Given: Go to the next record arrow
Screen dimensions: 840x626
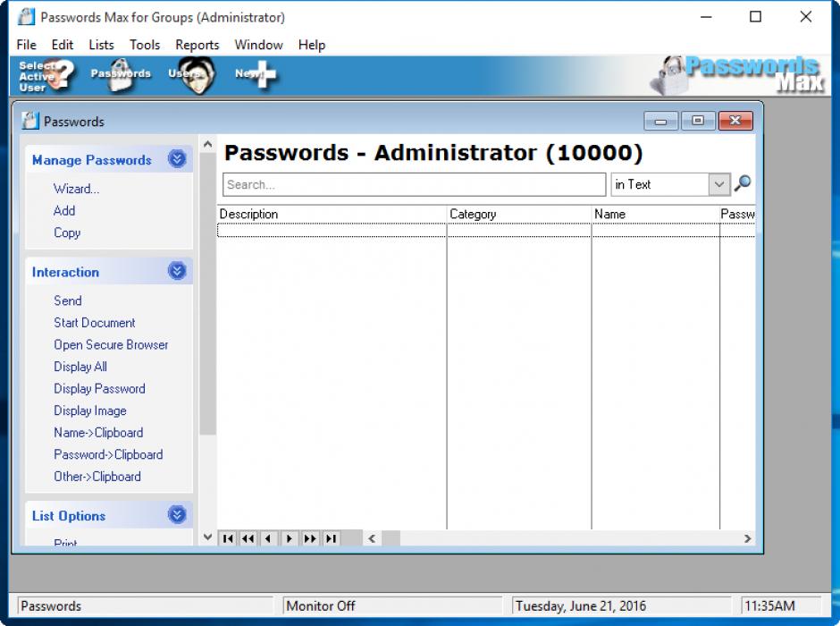Looking at the screenshot, I should pos(290,538).
